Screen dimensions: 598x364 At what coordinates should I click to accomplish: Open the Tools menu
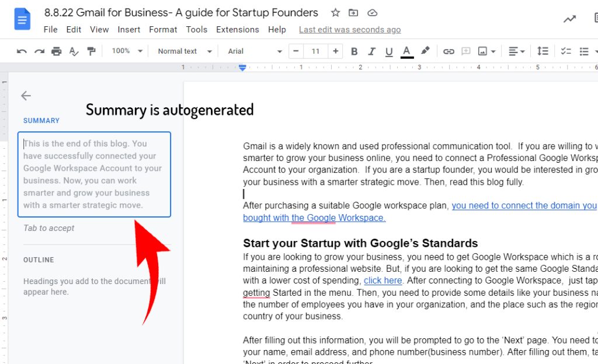click(x=196, y=29)
